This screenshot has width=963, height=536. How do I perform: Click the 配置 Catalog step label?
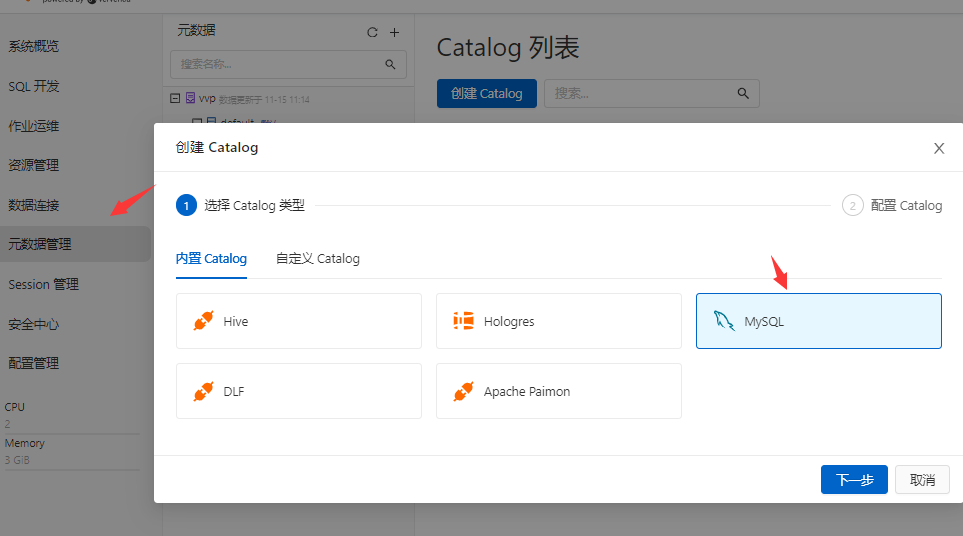(906, 205)
